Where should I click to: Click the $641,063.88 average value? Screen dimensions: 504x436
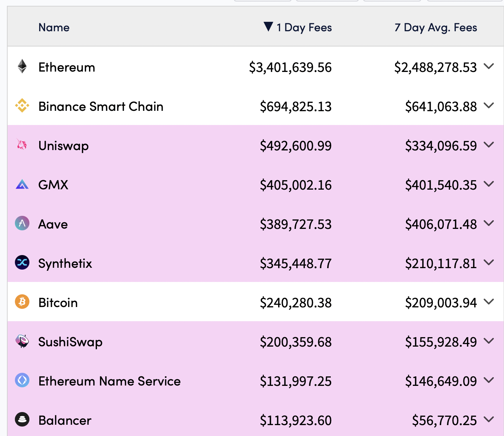[x=441, y=107]
